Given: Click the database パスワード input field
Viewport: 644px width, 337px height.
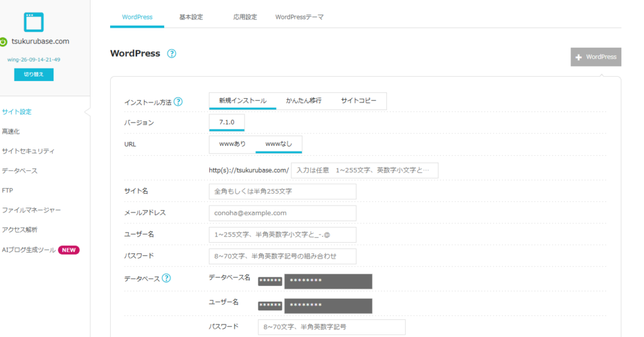Looking at the screenshot, I should coord(332,327).
